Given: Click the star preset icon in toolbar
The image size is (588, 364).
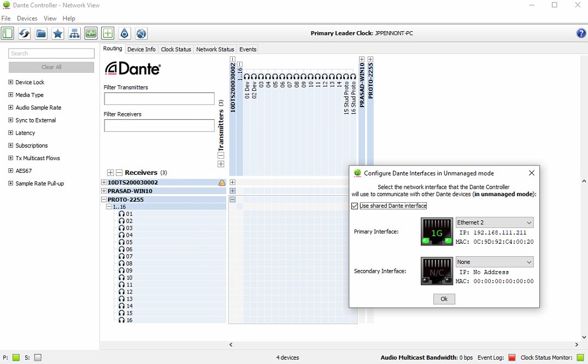Looking at the screenshot, I should (x=58, y=33).
